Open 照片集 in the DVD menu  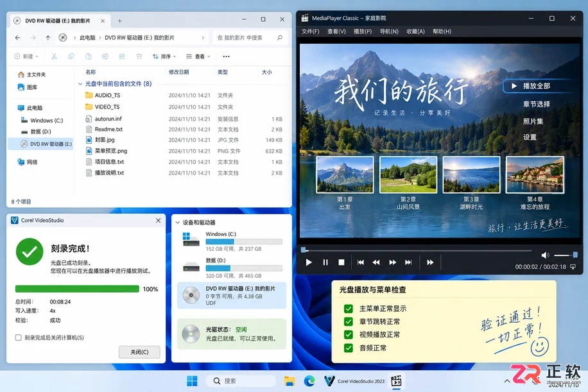click(x=533, y=121)
